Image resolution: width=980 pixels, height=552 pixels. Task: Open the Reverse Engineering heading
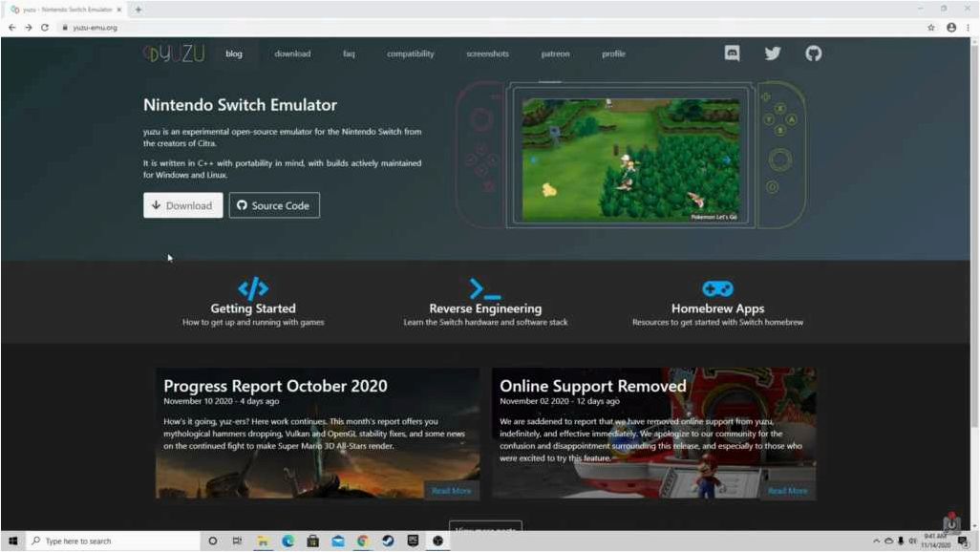(485, 308)
